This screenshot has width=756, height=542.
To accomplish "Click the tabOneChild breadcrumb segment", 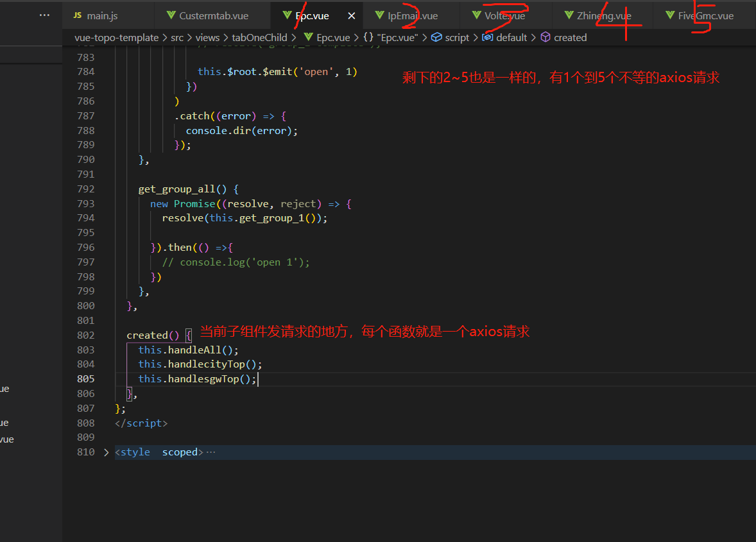I will point(259,38).
